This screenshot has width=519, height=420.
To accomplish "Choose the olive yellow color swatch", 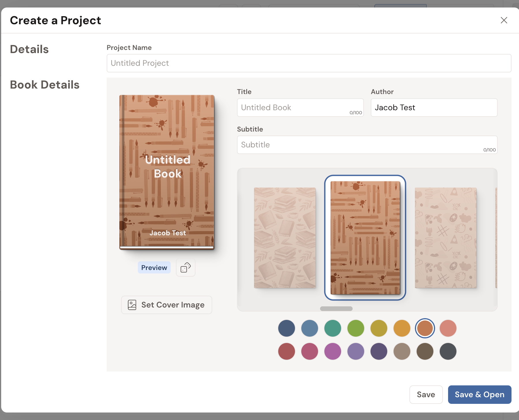I will 379,328.
